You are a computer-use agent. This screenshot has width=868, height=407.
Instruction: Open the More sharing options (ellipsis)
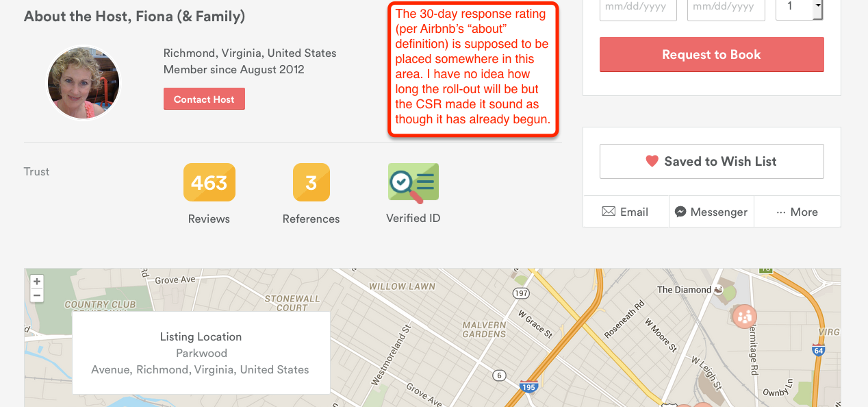pos(797,212)
